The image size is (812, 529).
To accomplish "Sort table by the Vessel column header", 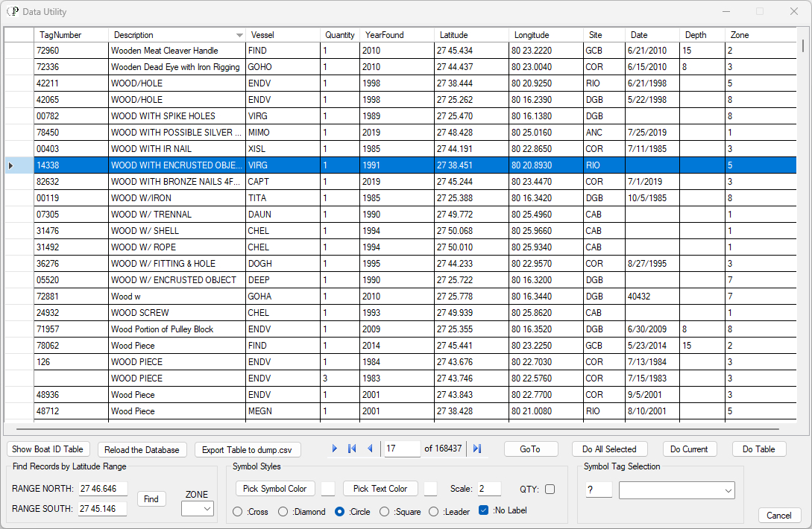I will [283, 35].
